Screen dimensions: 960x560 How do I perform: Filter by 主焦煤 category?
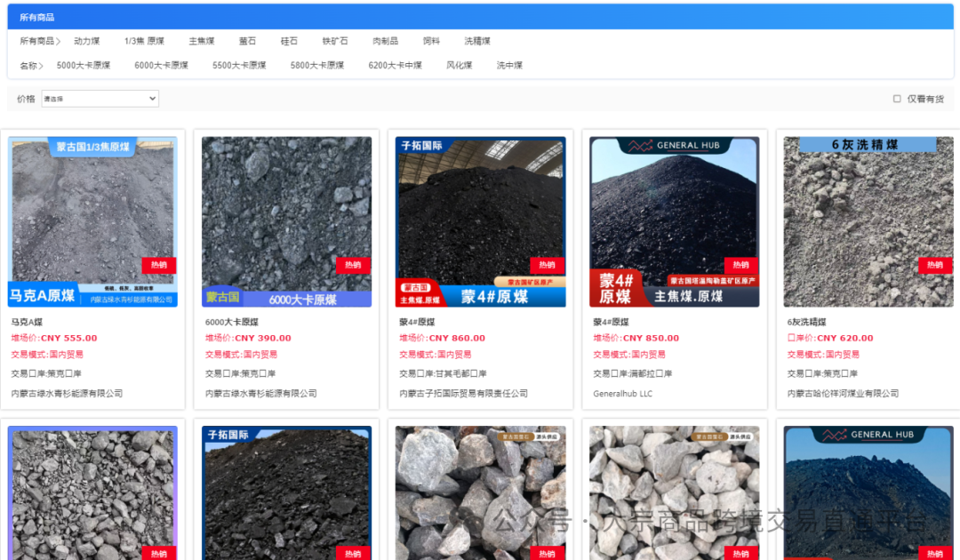click(x=202, y=42)
